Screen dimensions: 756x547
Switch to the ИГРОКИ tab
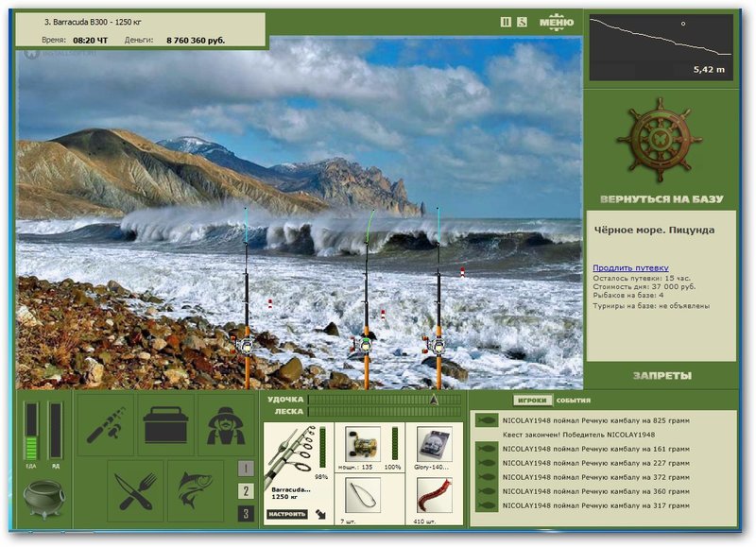coord(532,401)
